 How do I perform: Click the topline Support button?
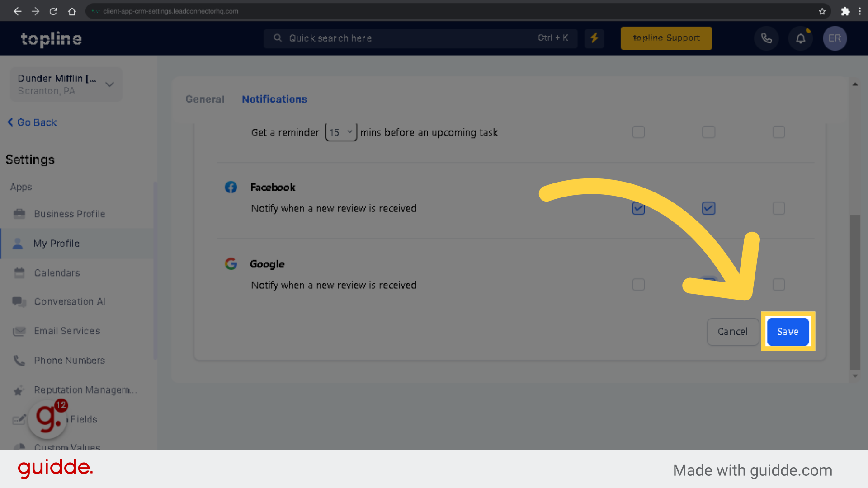666,38
